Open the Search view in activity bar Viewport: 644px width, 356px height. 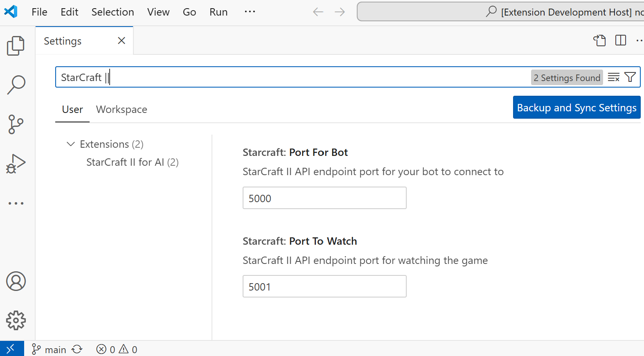16,85
